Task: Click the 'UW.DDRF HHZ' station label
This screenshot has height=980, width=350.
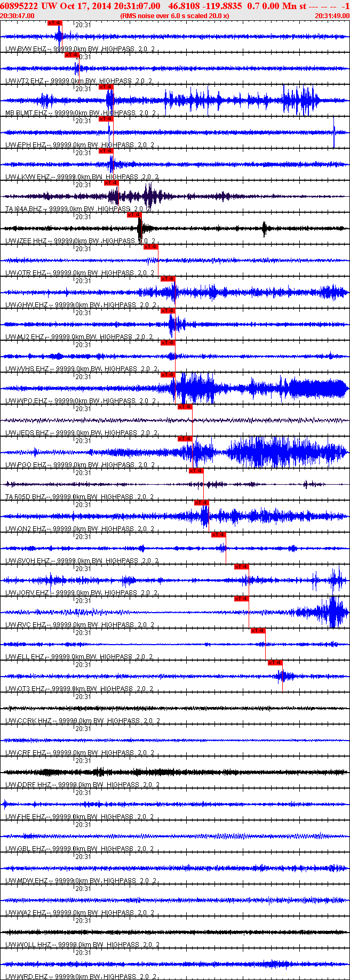Action: tap(28, 785)
